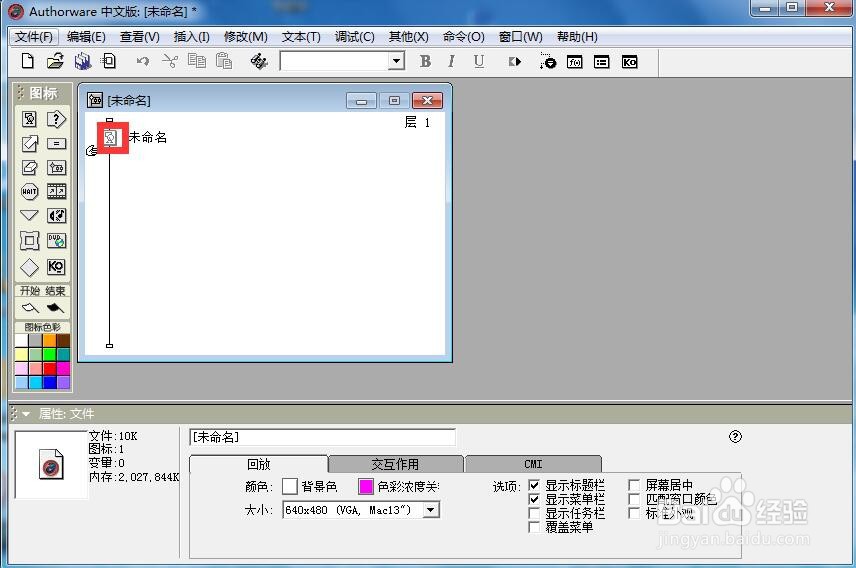Enable 匹配窗口颜色 checkbox
Screen dimensions: 856x568
pos(634,499)
